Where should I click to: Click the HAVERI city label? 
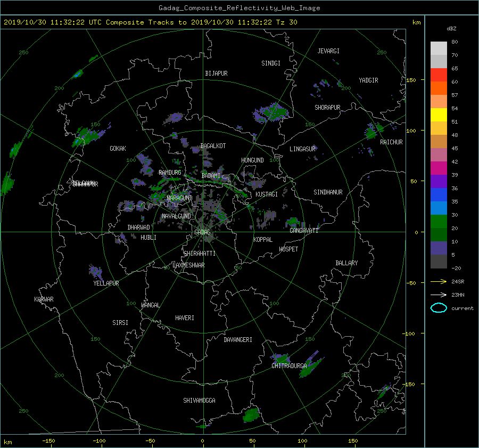click(185, 318)
